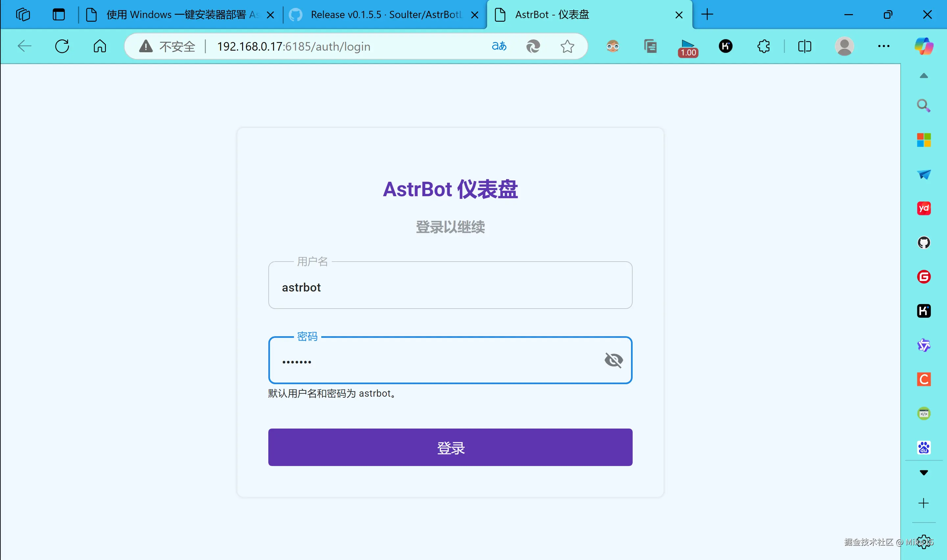This screenshot has height=560, width=947.
Task: Focus the 用户名 username input field
Action: (450, 288)
